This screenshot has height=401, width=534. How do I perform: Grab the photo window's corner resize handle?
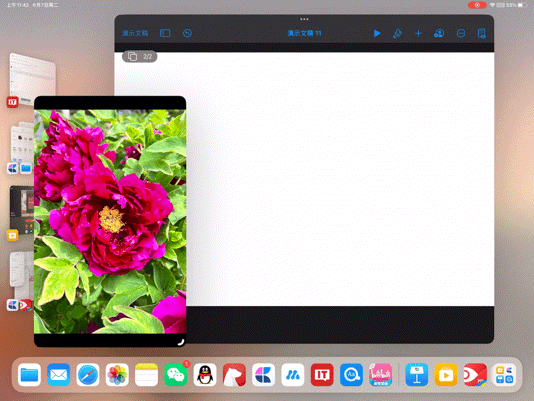click(x=181, y=342)
